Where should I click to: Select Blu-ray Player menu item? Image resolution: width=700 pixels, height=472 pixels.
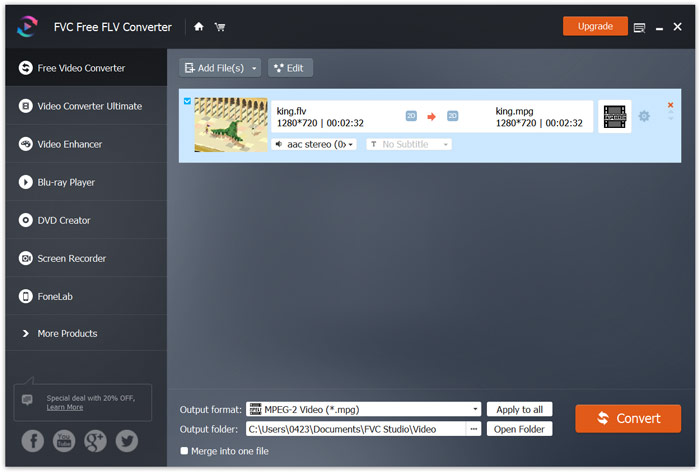tap(86, 182)
